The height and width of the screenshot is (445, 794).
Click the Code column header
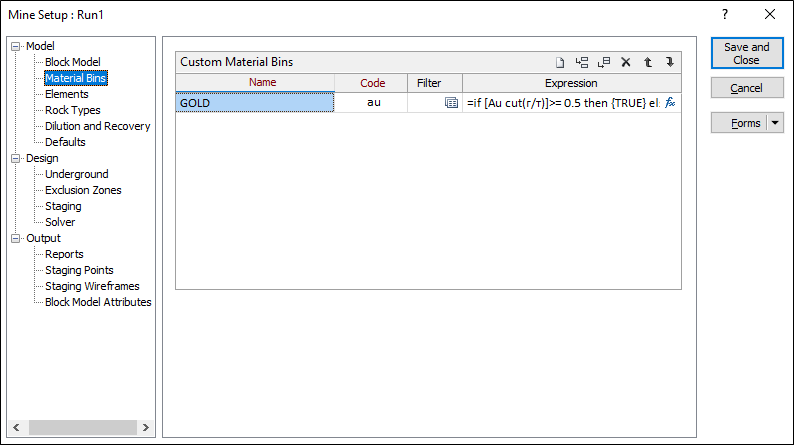click(x=371, y=83)
